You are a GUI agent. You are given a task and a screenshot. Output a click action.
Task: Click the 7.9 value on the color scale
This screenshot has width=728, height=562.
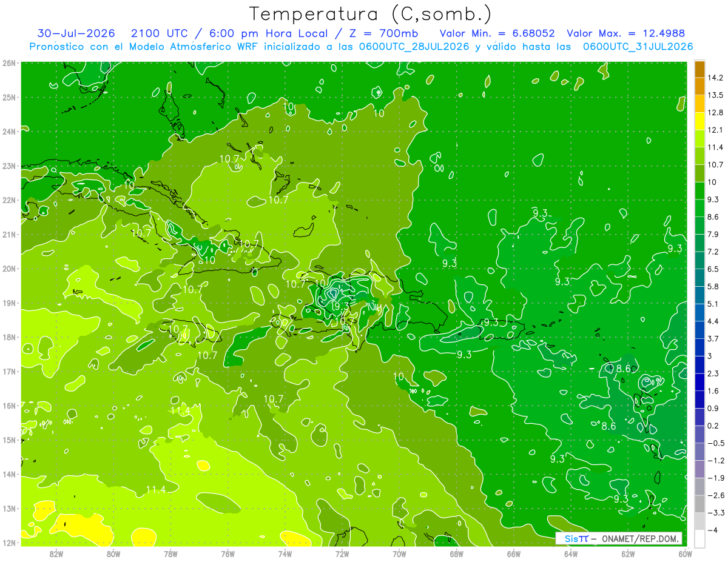tap(713, 234)
